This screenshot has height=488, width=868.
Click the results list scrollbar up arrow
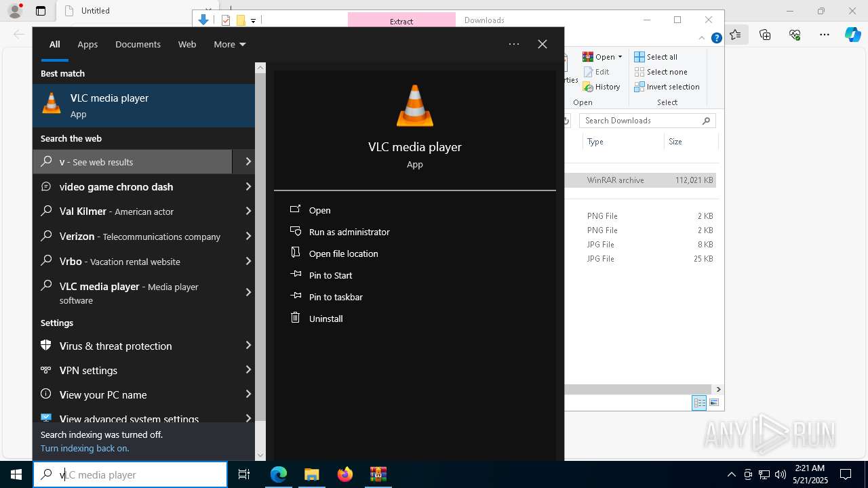260,68
